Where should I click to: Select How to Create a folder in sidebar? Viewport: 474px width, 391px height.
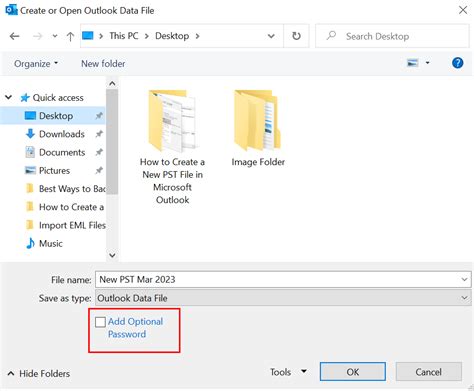71,207
